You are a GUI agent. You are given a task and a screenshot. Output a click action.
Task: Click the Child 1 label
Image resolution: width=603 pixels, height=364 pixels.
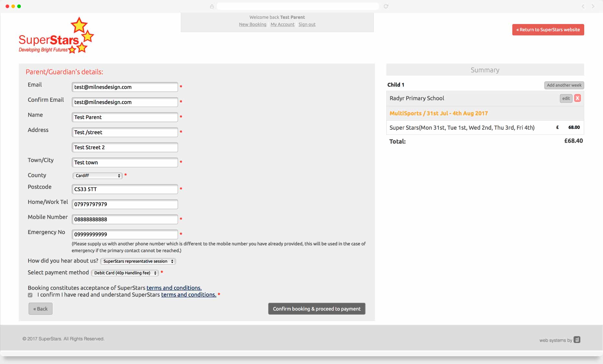[x=396, y=85]
